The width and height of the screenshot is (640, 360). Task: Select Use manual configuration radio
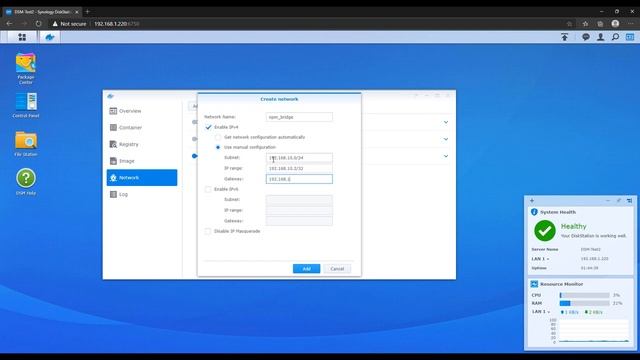click(218, 147)
